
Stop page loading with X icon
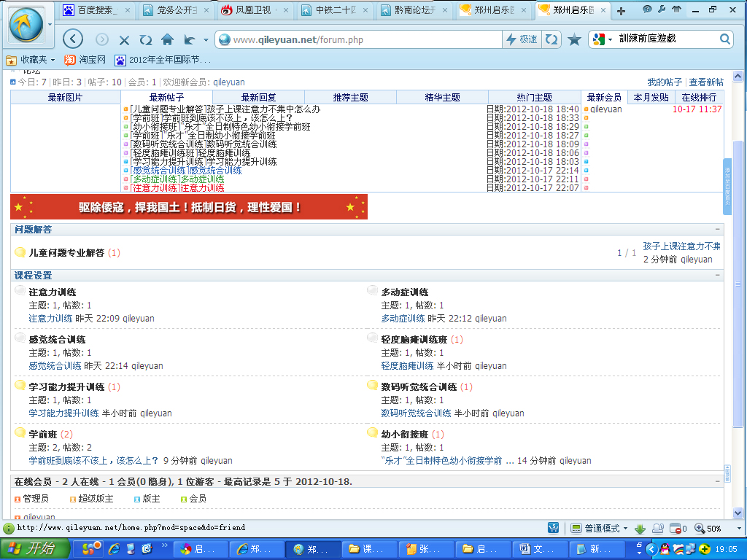(x=124, y=40)
